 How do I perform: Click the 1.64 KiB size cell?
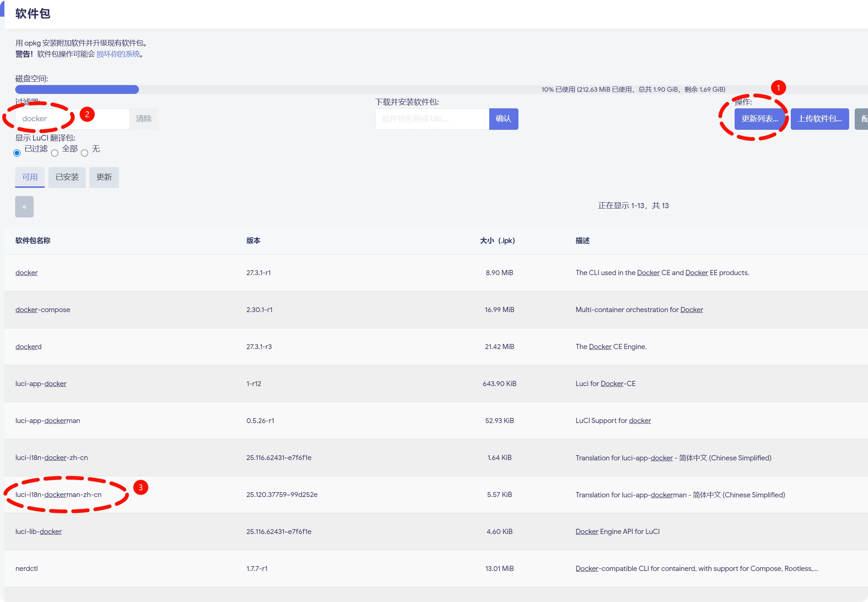499,457
